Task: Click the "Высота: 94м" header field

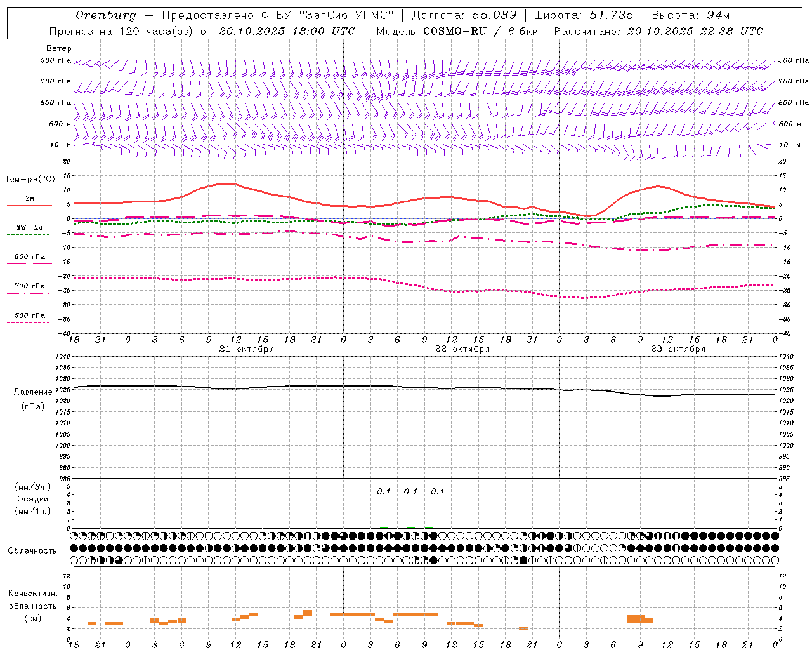Action: 691,15
